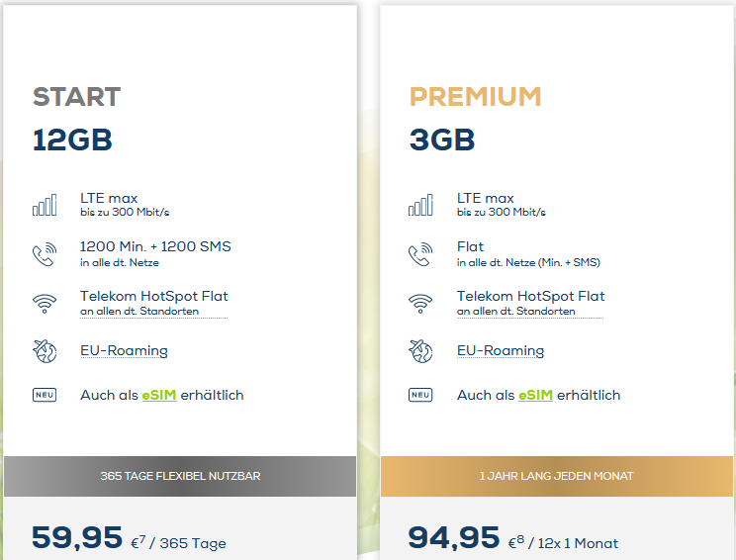
Task: Click the signal bars icon in PREMIUM plan
Action: pyautogui.click(x=420, y=206)
